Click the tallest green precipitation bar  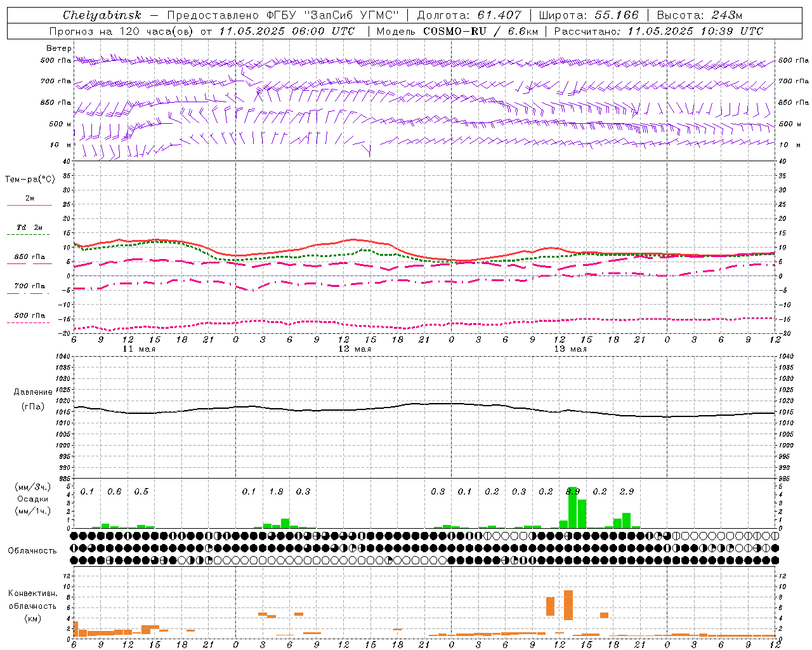tap(572, 508)
